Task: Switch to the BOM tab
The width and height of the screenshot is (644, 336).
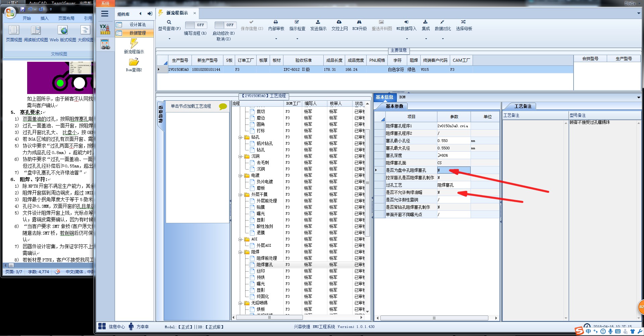Action: (x=402, y=97)
